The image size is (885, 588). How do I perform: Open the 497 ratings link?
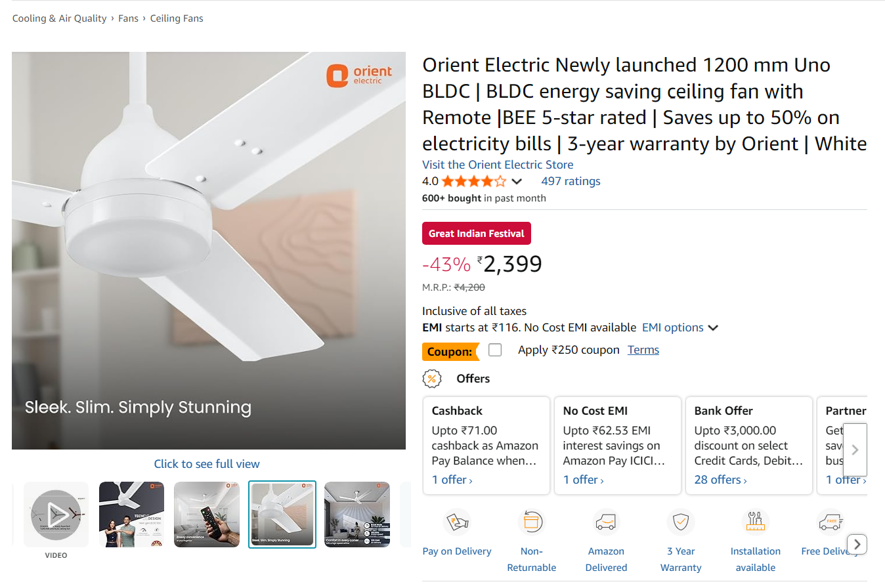pos(571,181)
